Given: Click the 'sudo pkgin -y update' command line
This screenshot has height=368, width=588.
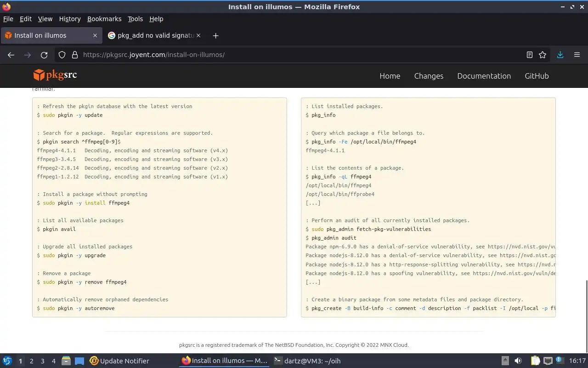Looking at the screenshot, I should (70, 115).
